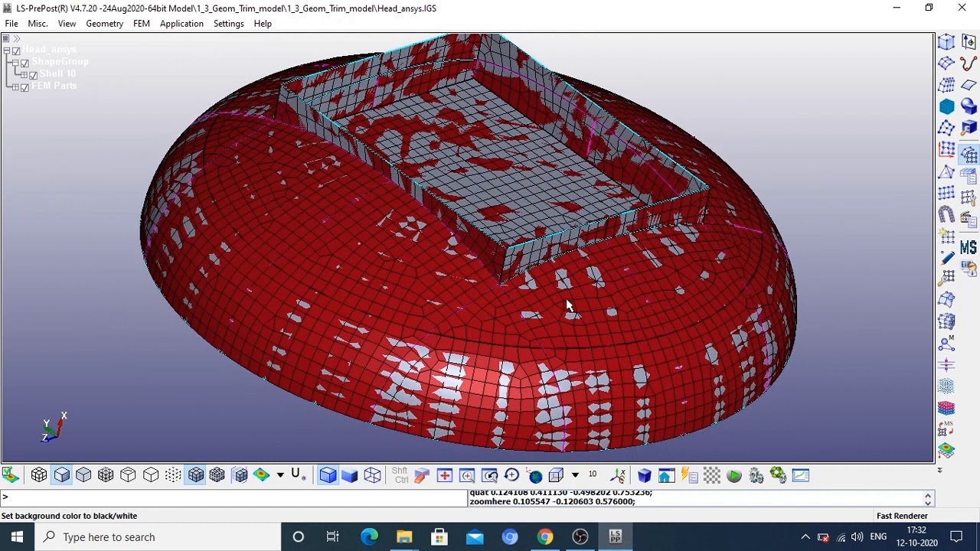The height and width of the screenshot is (551, 980).
Task: Select the gray shaded cube view icon
Action: click(x=83, y=475)
